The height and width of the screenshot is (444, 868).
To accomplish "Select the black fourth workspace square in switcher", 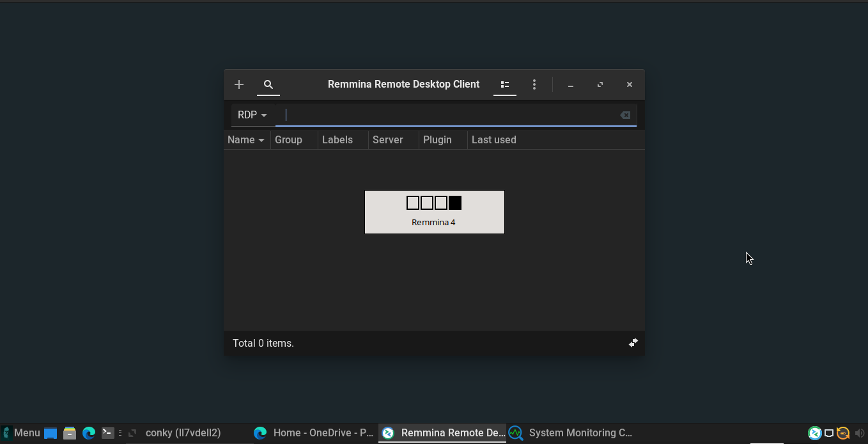I will click(455, 203).
